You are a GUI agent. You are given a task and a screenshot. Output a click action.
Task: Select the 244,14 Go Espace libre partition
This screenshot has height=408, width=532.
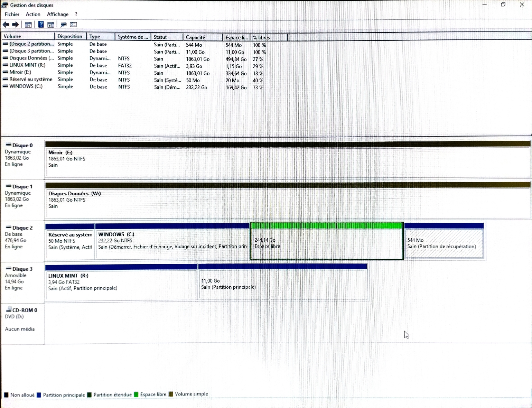tap(326, 243)
